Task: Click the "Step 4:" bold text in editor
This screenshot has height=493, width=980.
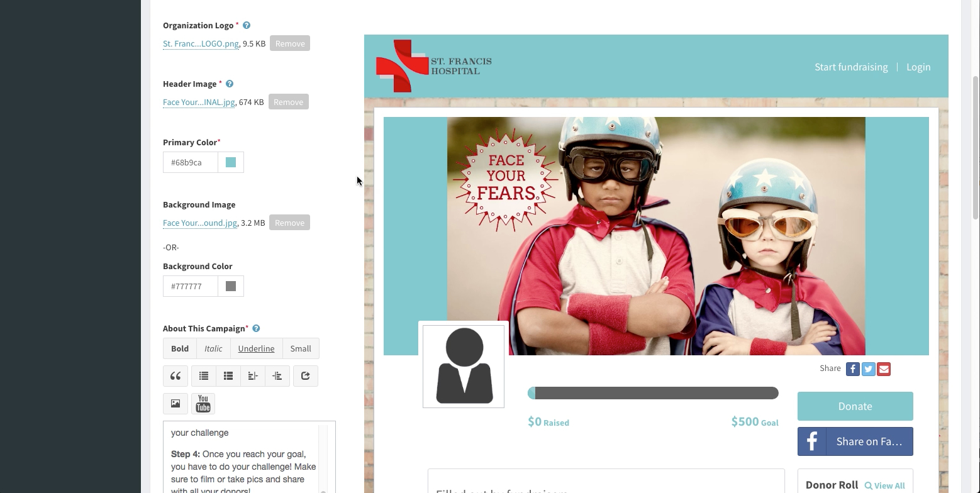Action: tap(186, 454)
